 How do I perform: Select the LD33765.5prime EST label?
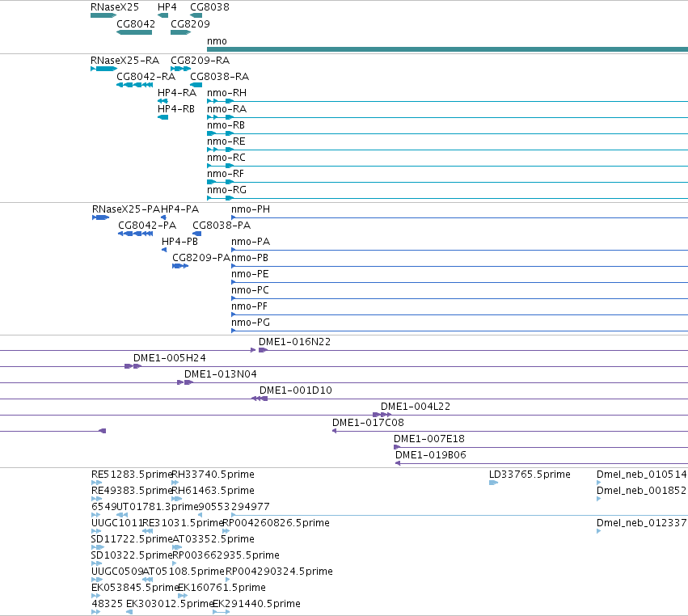coord(530,475)
